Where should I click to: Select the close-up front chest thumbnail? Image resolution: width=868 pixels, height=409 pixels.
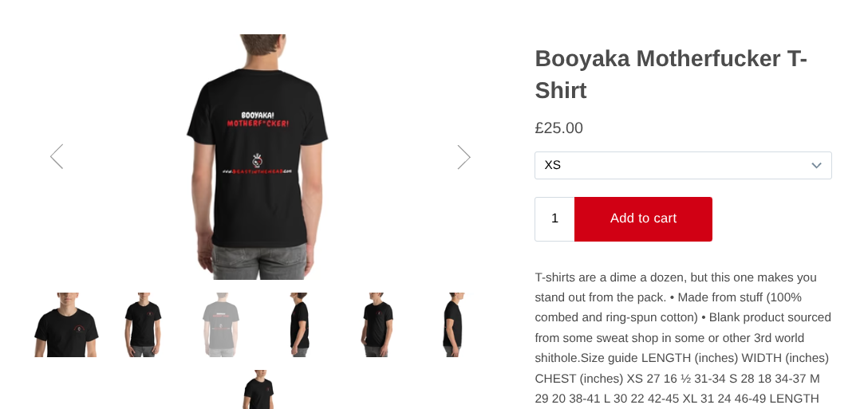tap(66, 324)
